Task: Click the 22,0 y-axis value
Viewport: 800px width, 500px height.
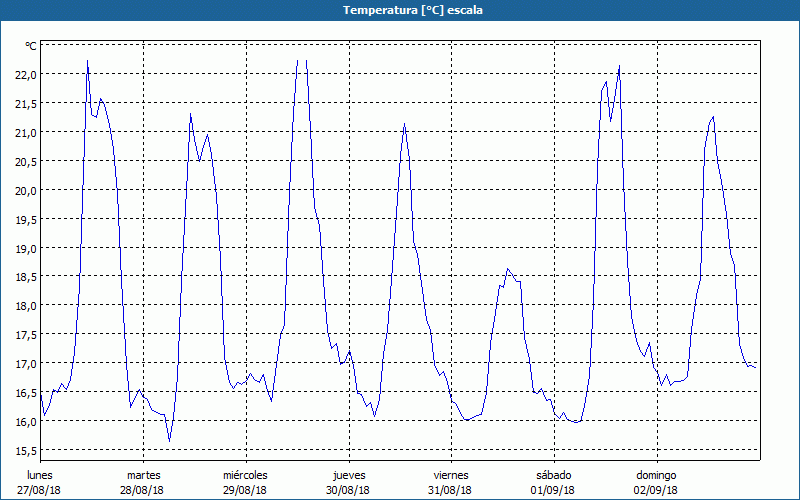Action: [x=26, y=75]
